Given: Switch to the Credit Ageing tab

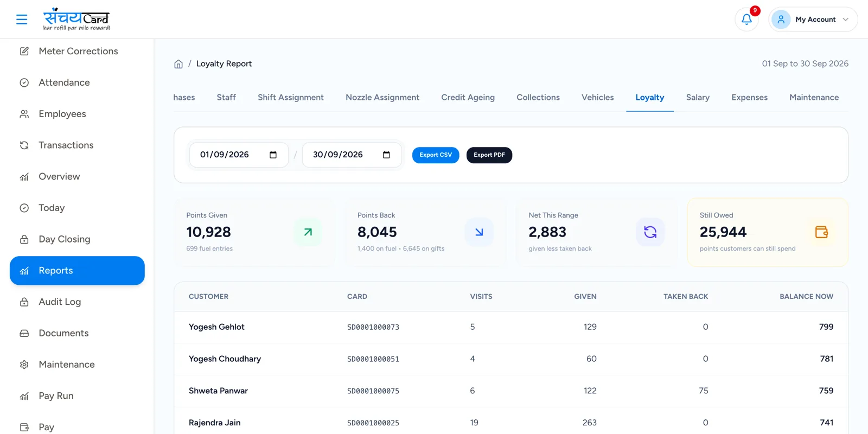Looking at the screenshot, I should point(468,98).
